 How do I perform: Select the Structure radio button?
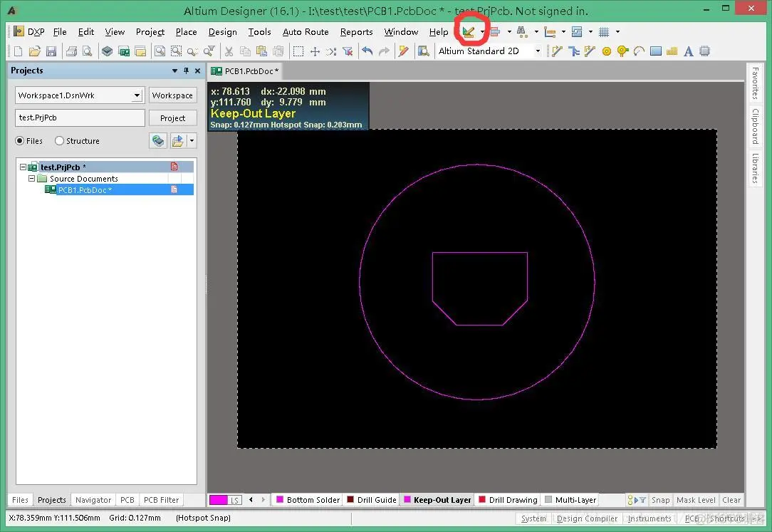coord(59,141)
